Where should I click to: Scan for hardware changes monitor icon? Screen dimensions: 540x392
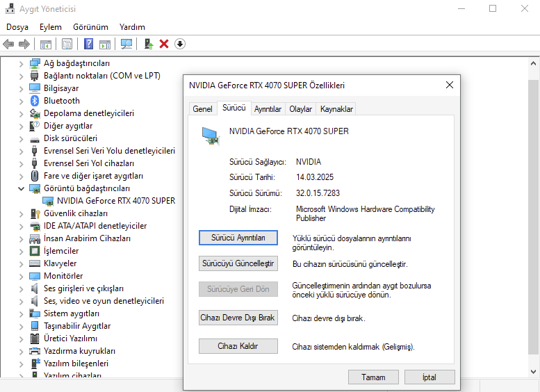[126, 44]
